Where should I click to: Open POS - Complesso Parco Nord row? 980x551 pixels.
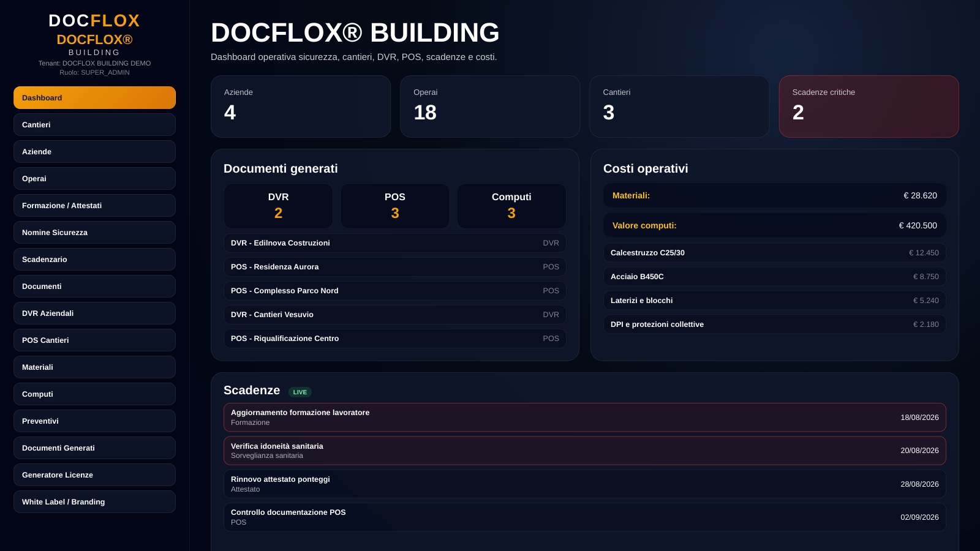[395, 291]
